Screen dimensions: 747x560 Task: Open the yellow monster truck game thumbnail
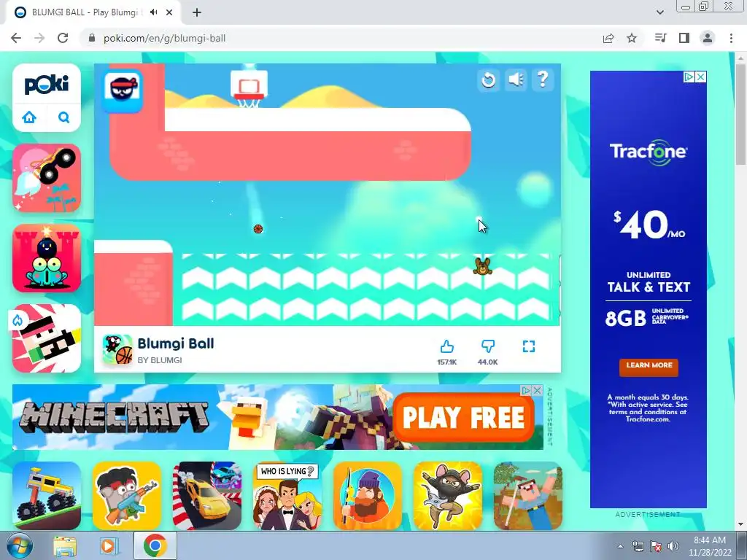47,496
